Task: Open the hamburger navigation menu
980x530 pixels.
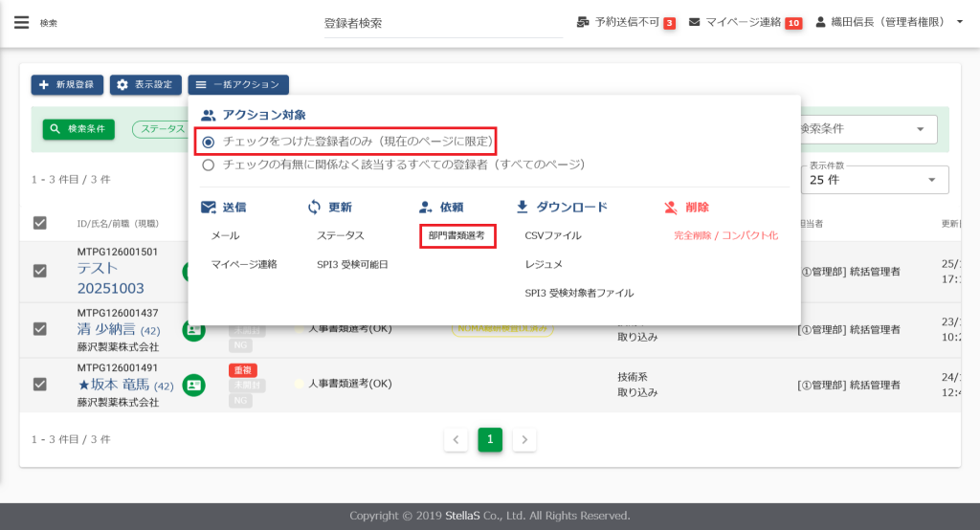Action: (21, 22)
